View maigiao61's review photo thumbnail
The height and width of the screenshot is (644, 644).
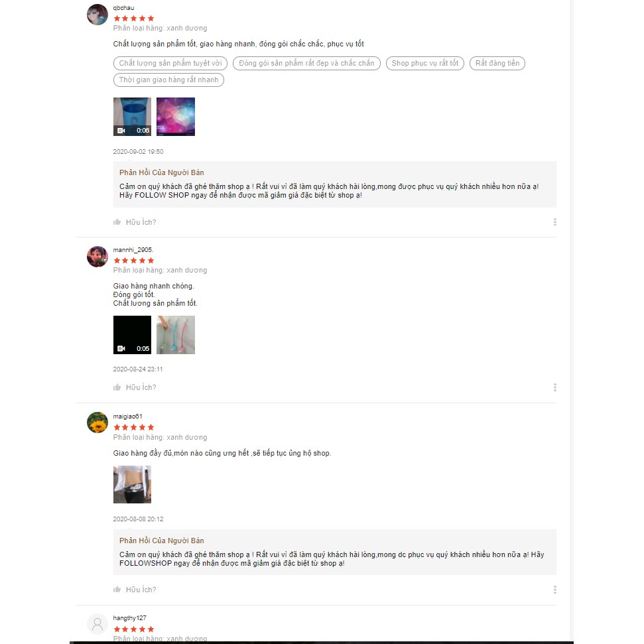132,484
